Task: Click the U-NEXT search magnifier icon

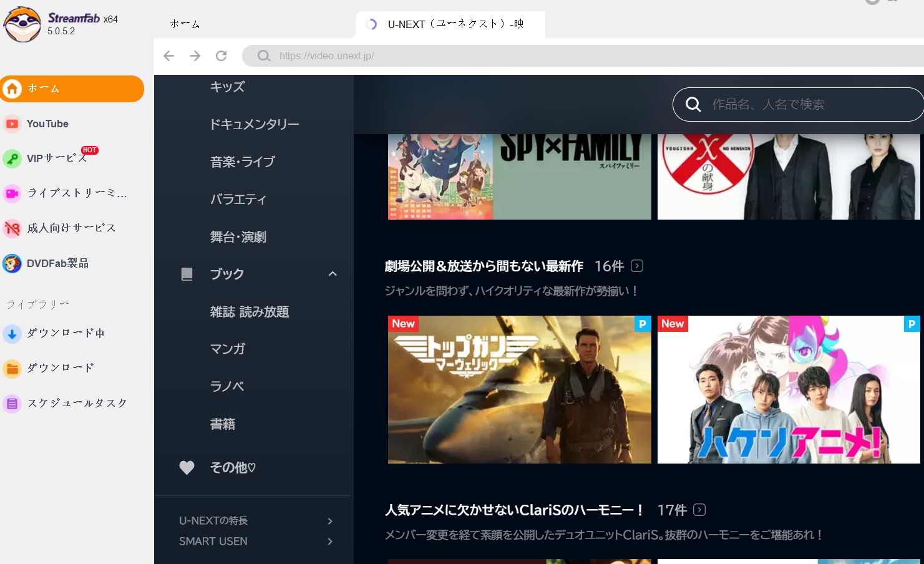Action: point(693,104)
